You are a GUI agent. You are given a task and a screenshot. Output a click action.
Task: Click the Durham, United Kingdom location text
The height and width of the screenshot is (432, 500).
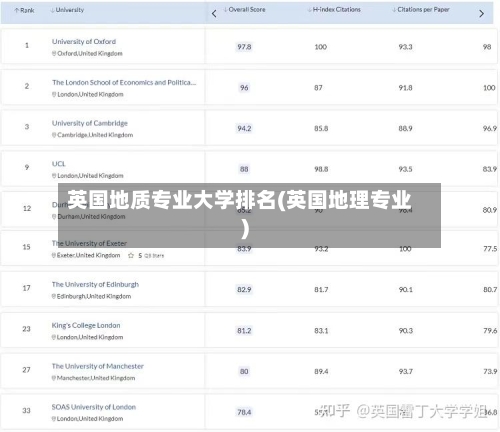(x=91, y=217)
